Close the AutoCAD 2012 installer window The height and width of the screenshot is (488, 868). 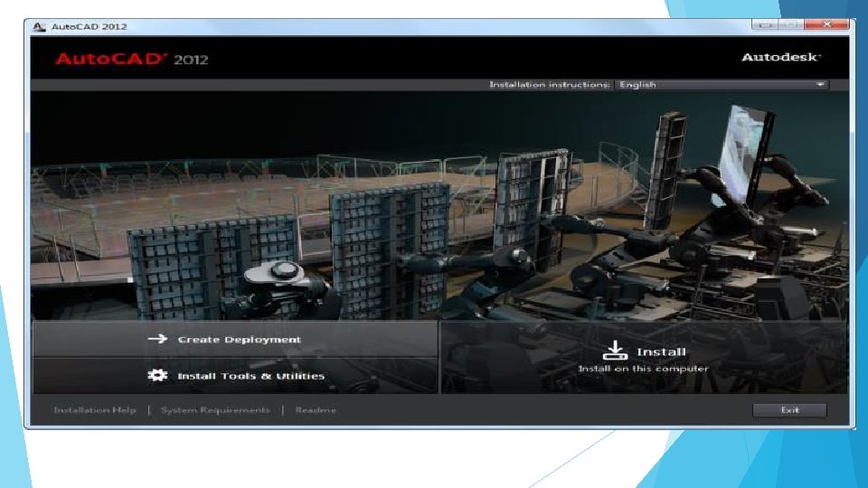(x=826, y=24)
